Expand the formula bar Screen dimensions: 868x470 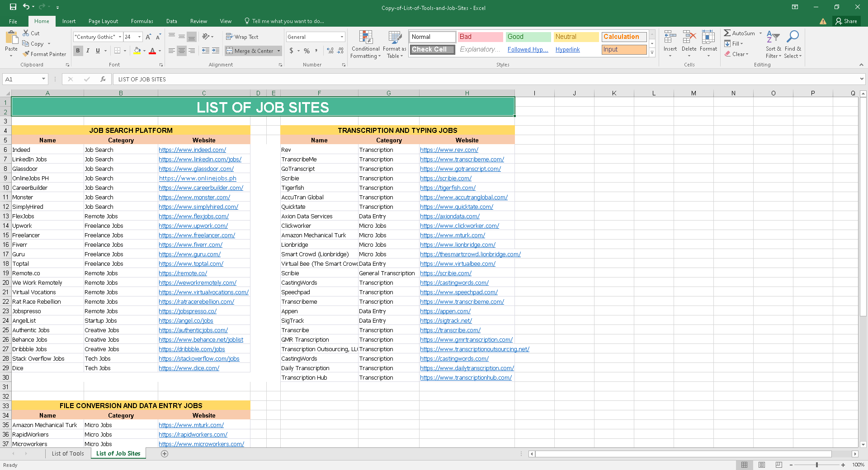click(x=862, y=79)
